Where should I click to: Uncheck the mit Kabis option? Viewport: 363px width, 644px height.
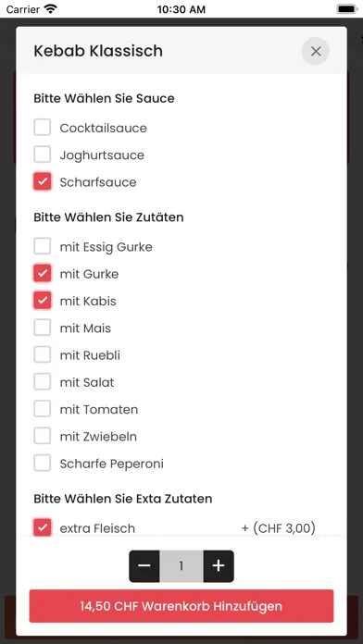[x=43, y=301]
